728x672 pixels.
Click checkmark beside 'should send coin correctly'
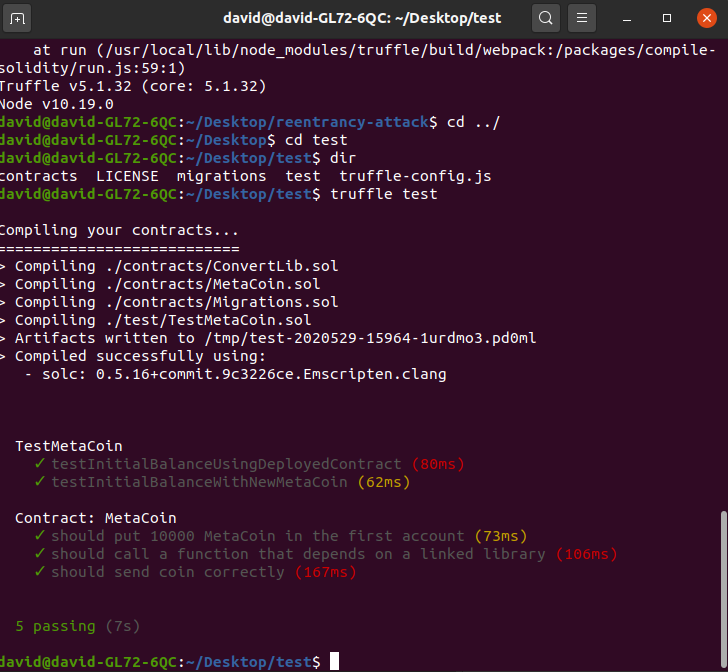39,572
